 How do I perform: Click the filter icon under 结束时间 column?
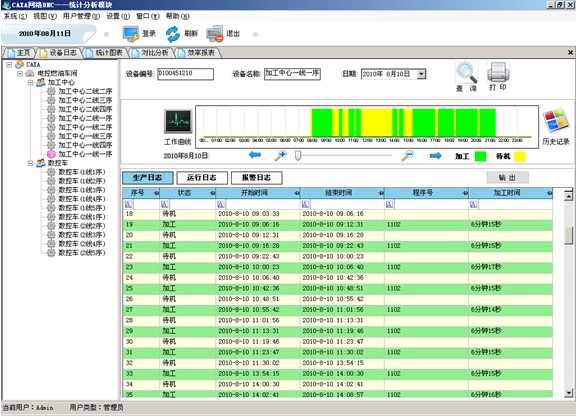click(x=305, y=204)
